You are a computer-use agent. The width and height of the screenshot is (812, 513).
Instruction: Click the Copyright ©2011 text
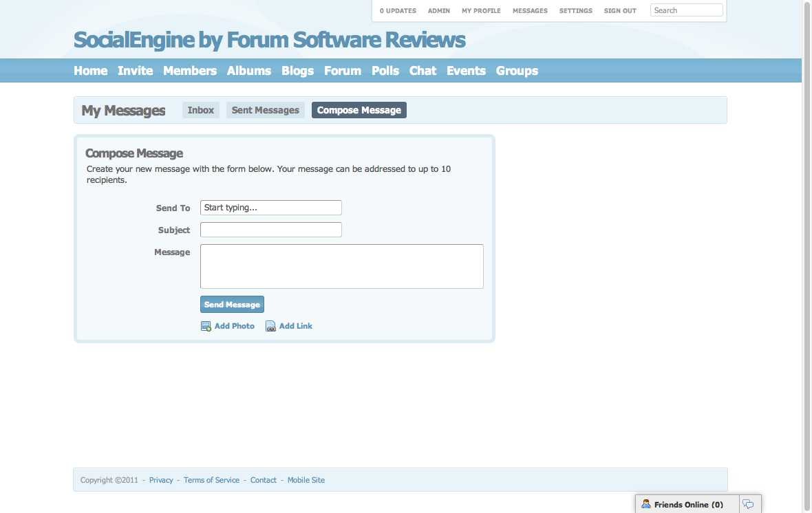pyautogui.click(x=109, y=481)
